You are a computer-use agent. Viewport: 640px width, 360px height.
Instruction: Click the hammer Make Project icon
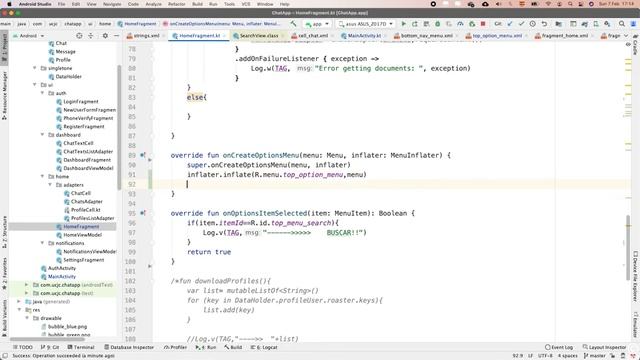(293, 24)
